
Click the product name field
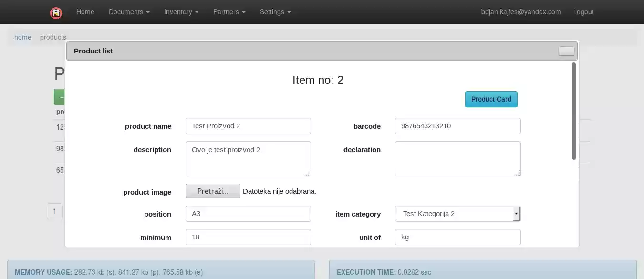click(x=248, y=125)
